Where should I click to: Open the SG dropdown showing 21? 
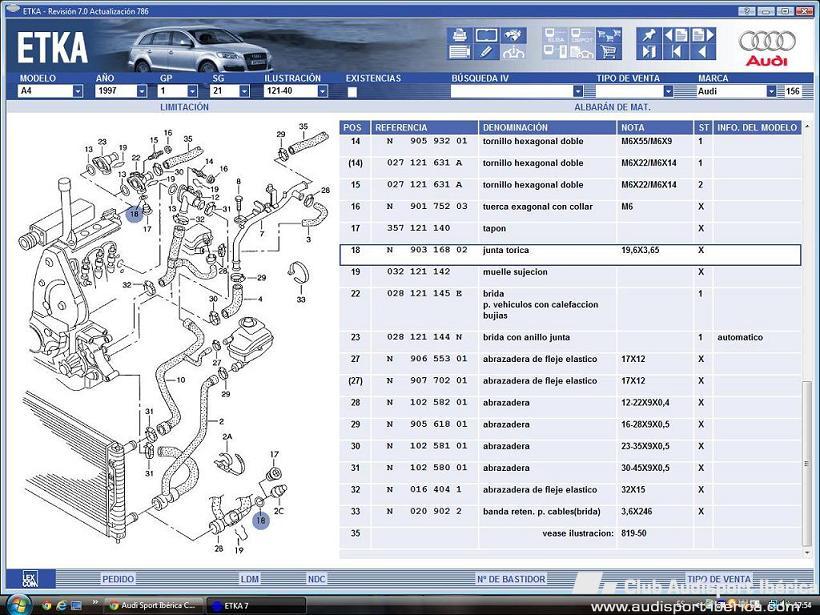244,92
